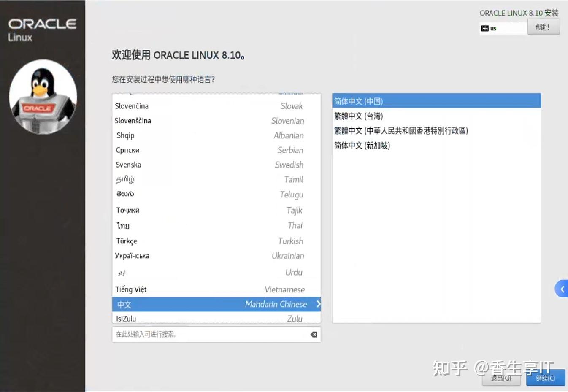Image resolution: width=568 pixels, height=392 pixels.
Task: Click the 继续(C) continue button
Action: click(545, 378)
